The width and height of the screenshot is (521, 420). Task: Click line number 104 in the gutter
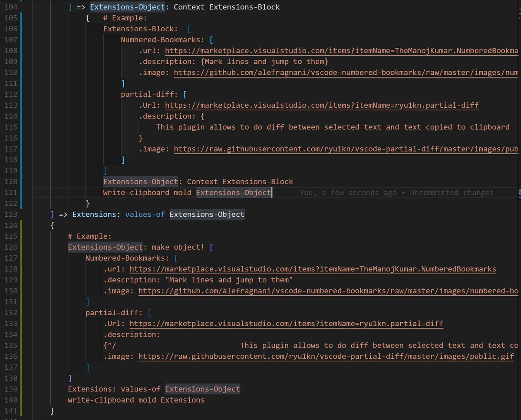[10, 7]
